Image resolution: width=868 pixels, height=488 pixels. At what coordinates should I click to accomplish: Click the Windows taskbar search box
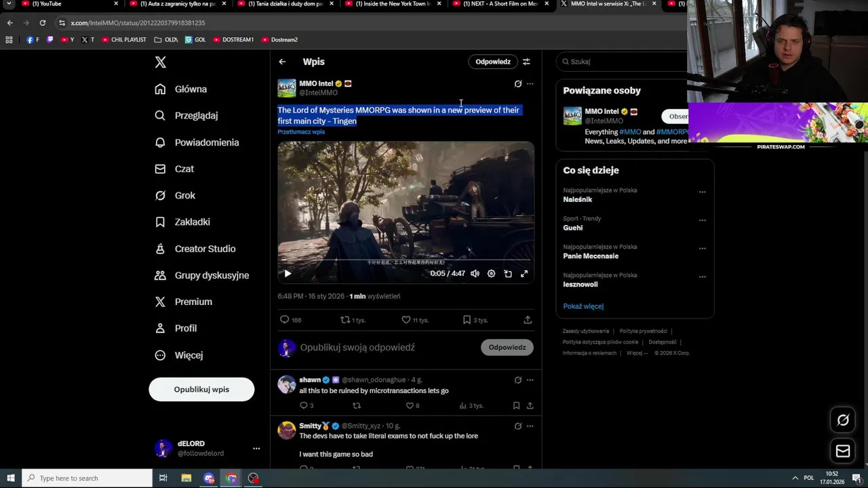(87, 479)
